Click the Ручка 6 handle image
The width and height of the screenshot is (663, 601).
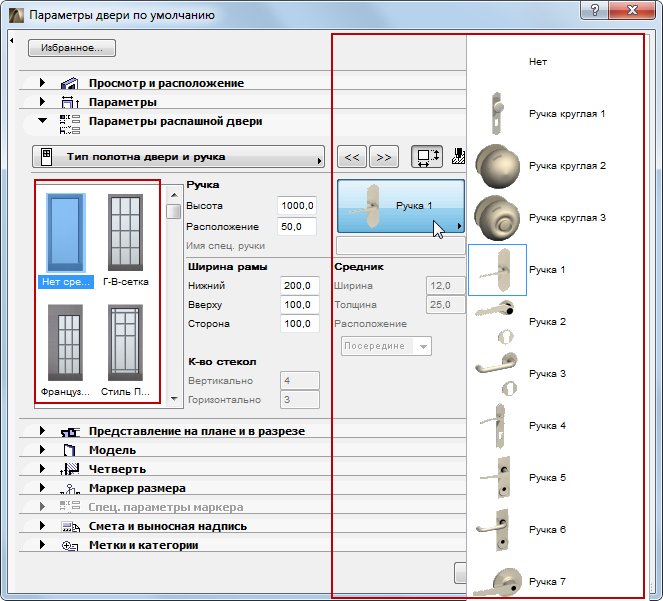pos(493,530)
